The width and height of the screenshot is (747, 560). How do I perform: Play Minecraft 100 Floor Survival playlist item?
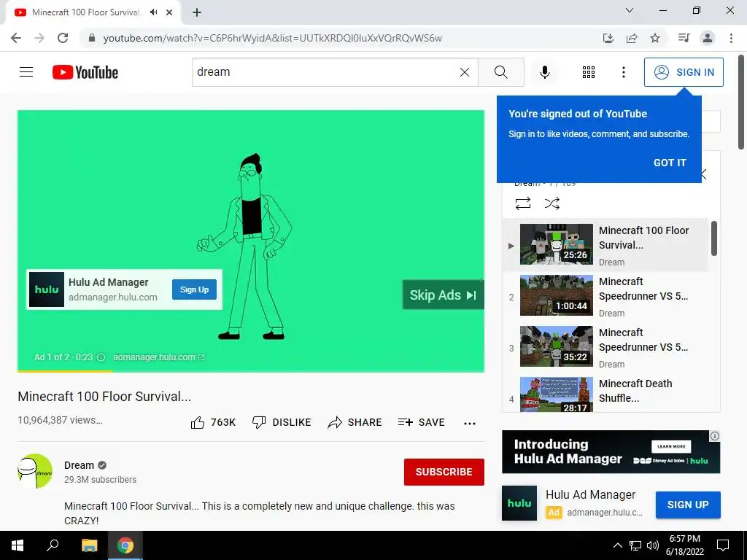[x=606, y=245]
